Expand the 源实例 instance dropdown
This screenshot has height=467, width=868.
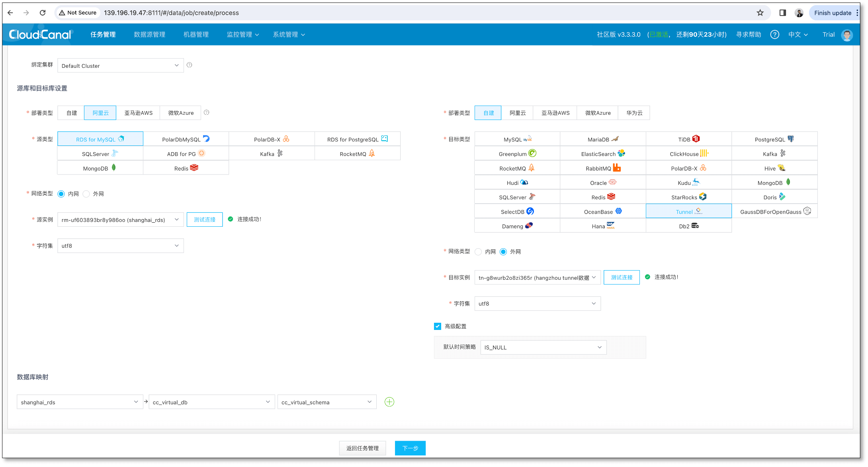(120, 220)
